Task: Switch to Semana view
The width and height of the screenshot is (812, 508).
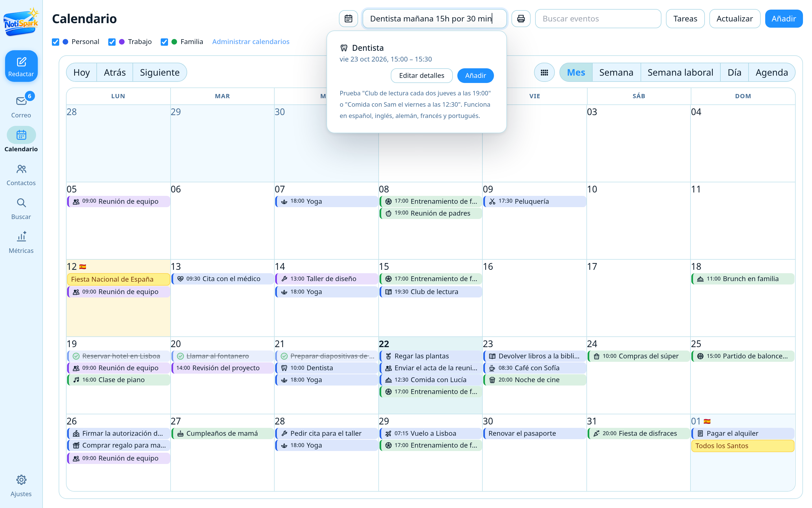Action: [616, 72]
